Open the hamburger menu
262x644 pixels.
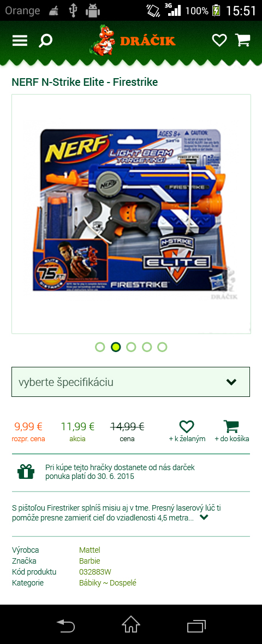(x=20, y=40)
